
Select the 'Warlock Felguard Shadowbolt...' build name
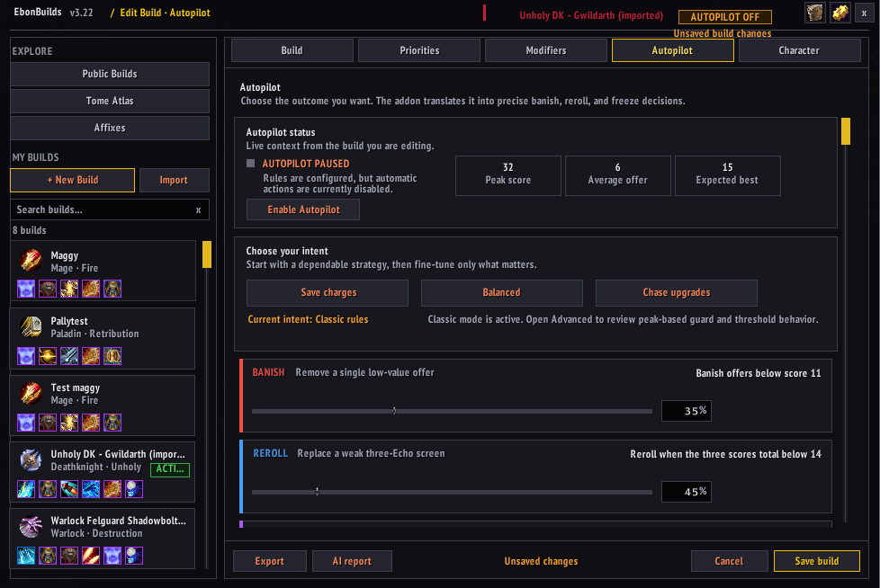(119, 521)
